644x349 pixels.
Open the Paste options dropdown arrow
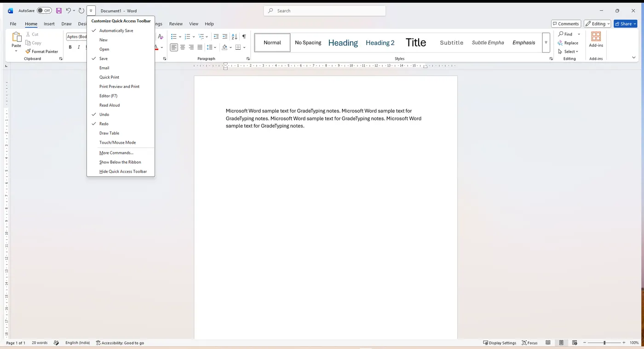click(17, 51)
